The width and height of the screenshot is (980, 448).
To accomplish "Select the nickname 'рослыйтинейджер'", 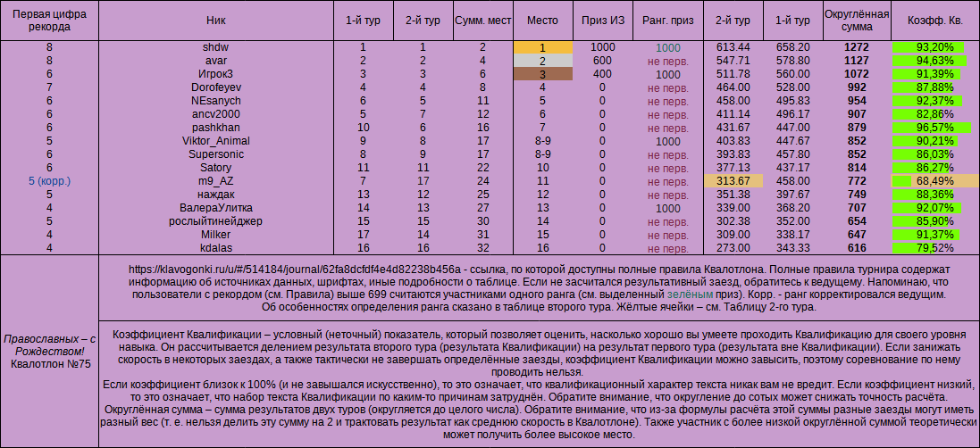I will pyautogui.click(x=216, y=221).
